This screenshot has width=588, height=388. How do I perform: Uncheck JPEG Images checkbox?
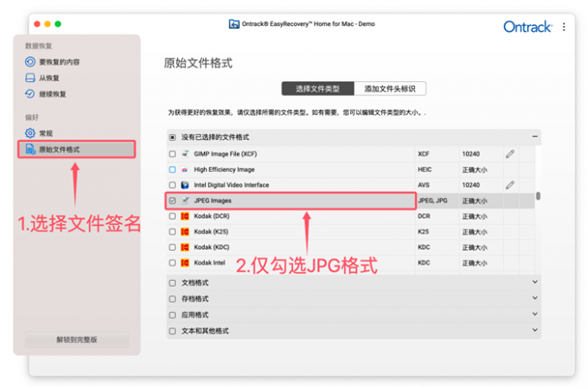point(172,200)
